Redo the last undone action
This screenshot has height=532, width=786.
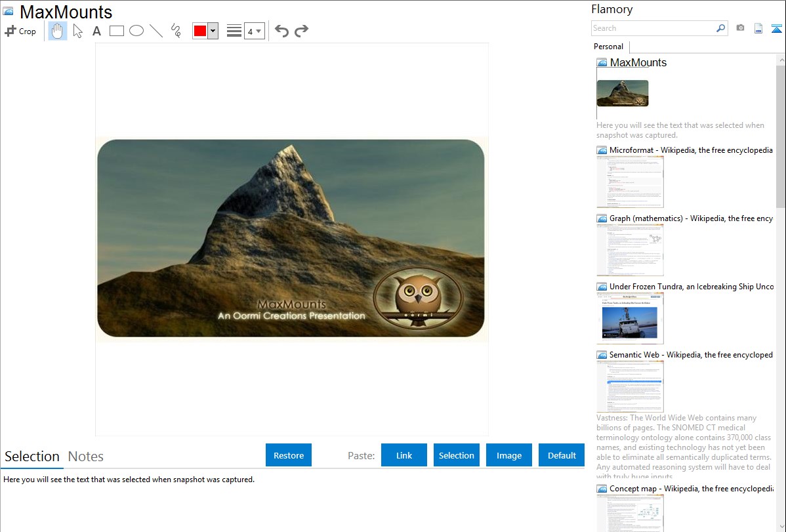(x=301, y=31)
